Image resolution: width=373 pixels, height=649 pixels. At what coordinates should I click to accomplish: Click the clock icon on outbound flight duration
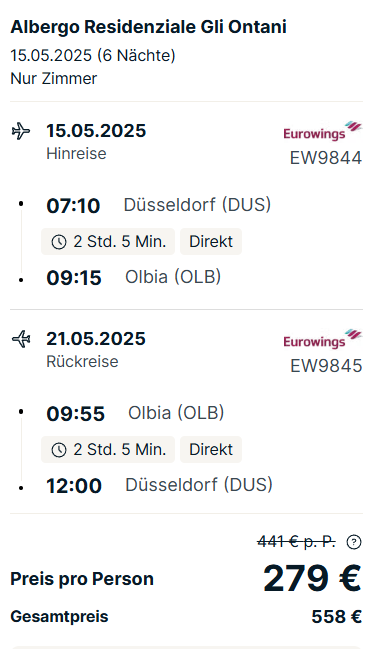(59, 242)
